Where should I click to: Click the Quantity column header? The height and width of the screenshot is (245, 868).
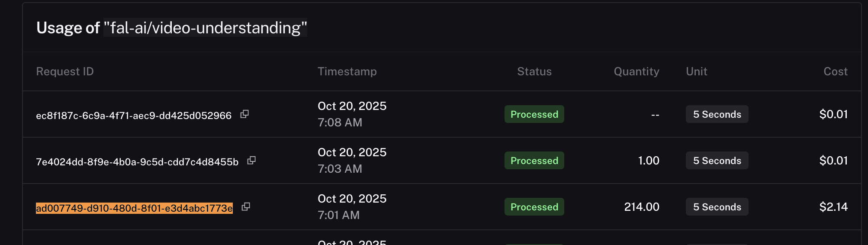pos(637,71)
